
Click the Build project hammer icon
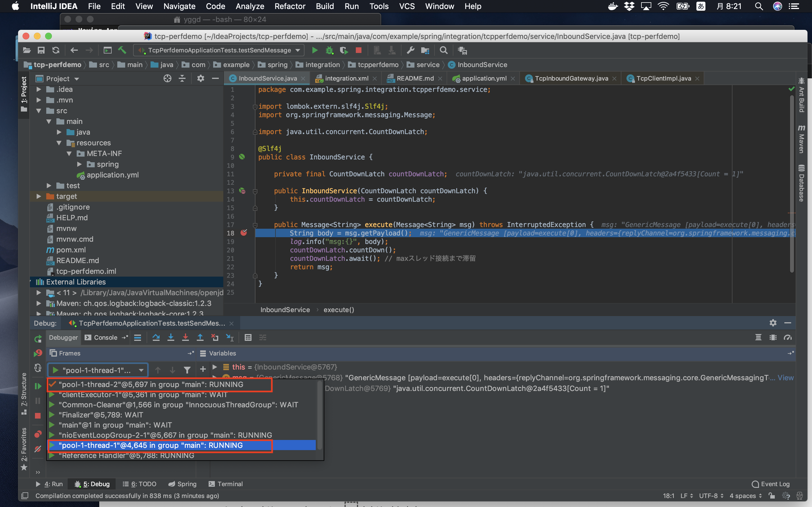tap(122, 50)
